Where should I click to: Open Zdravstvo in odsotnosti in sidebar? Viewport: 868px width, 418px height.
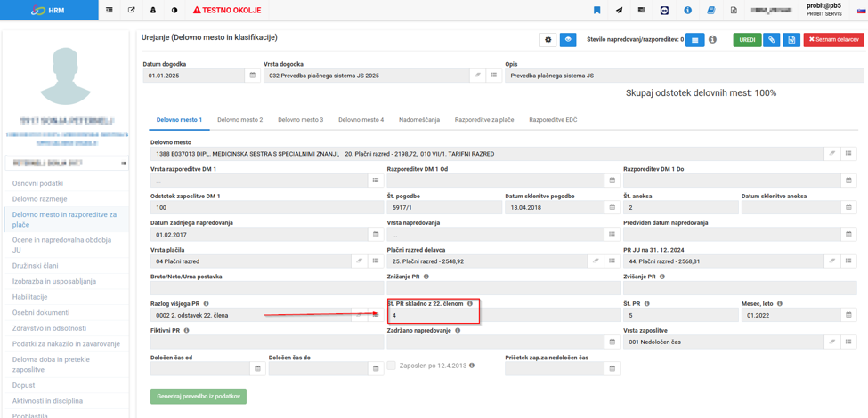[51, 328]
